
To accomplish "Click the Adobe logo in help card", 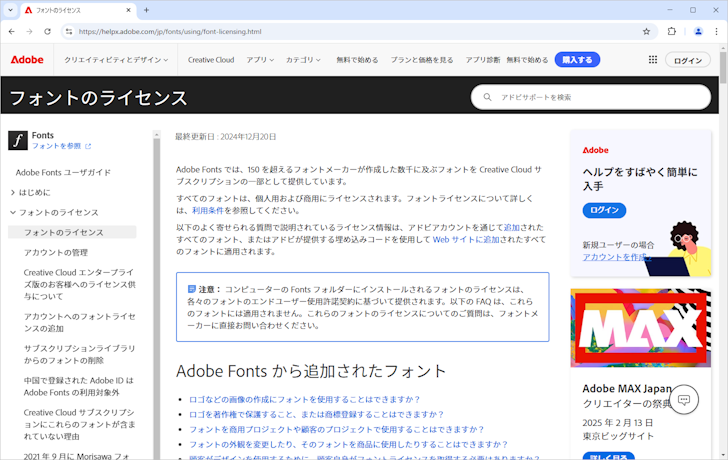I will (x=596, y=150).
